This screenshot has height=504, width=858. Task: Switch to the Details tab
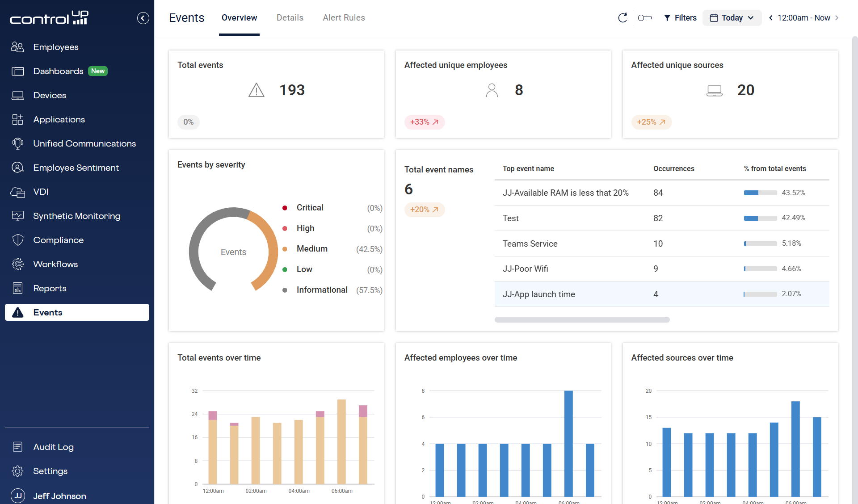click(x=290, y=18)
